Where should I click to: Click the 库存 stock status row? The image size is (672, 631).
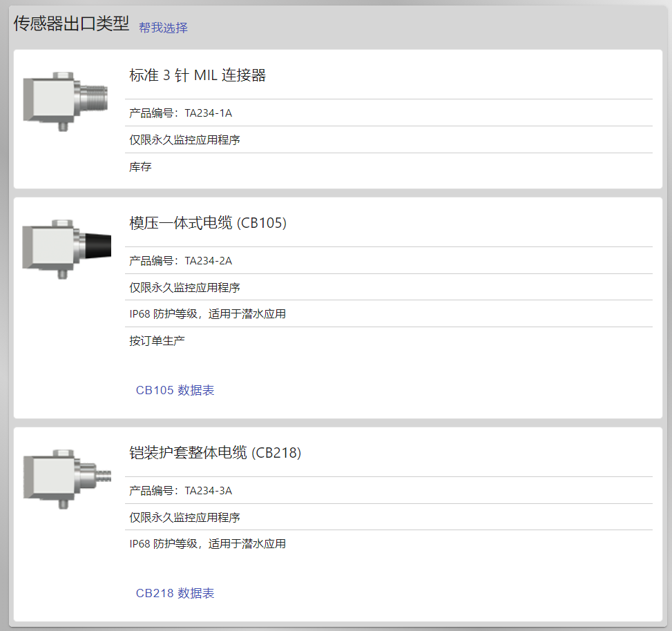tap(389, 166)
